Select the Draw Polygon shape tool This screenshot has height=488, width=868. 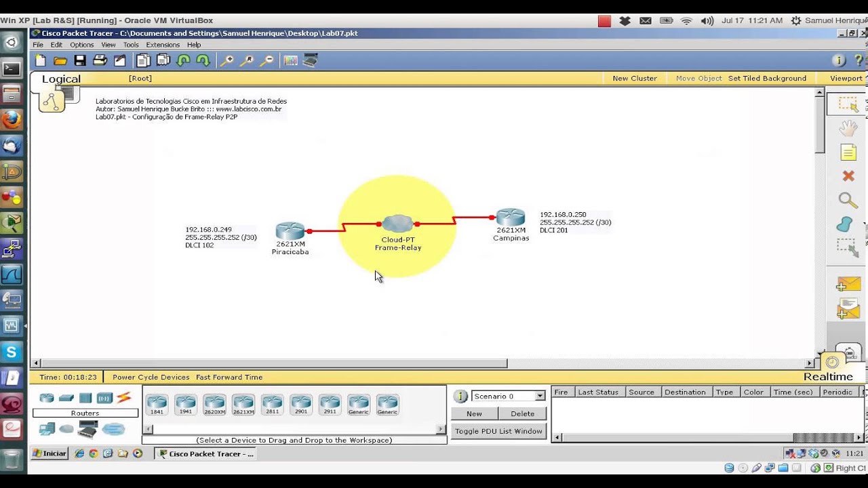[845, 224]
